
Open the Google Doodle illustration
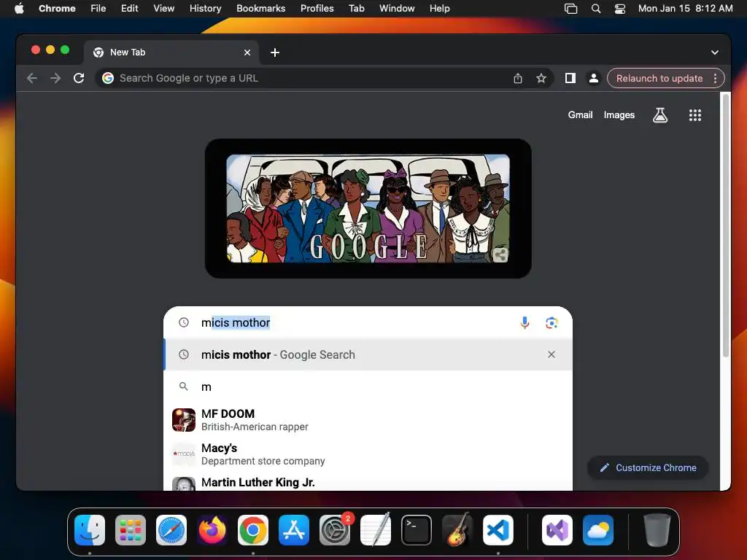pyautogui.click(x=368, y=208)
